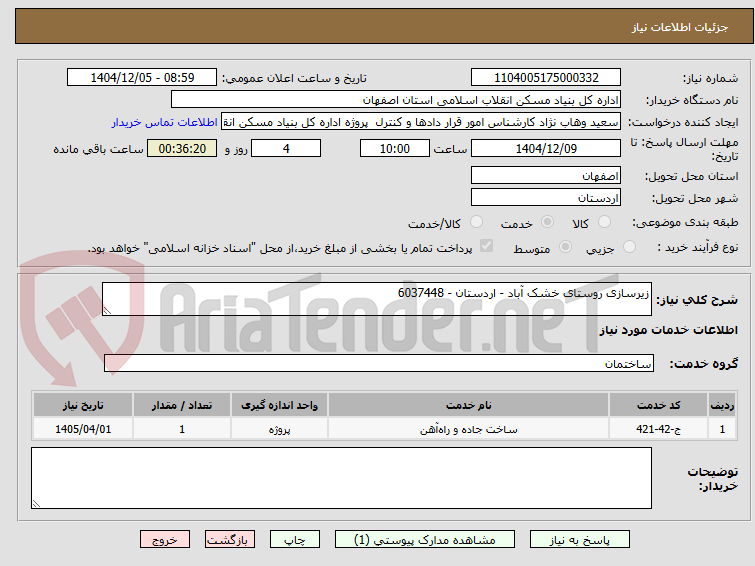Image resolution: width=755 pixels, height=566 pixels.
Task: Click the بازگشت back button
Action: pyautogui.click(x=230, y=540)
